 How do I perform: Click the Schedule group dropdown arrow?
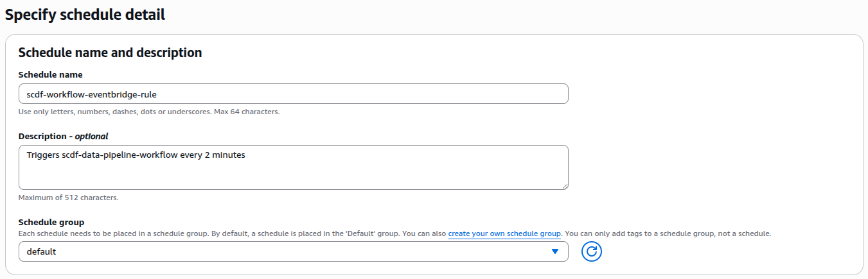(555, 251)
